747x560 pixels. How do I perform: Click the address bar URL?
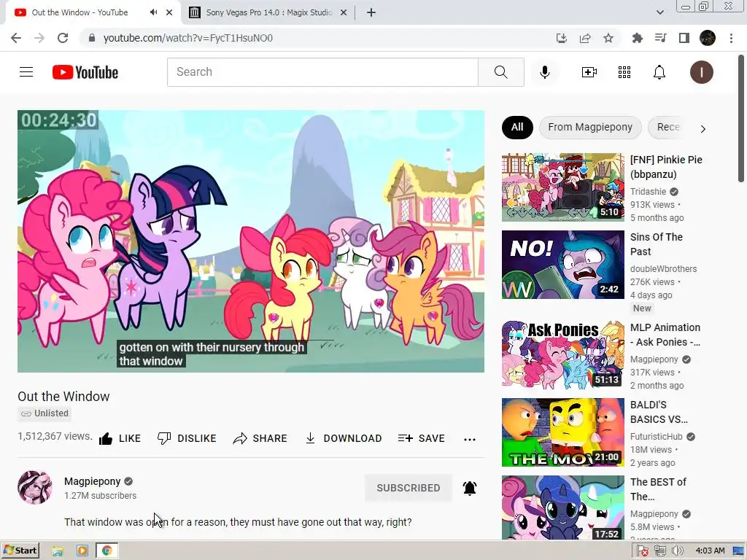point(188,38)
